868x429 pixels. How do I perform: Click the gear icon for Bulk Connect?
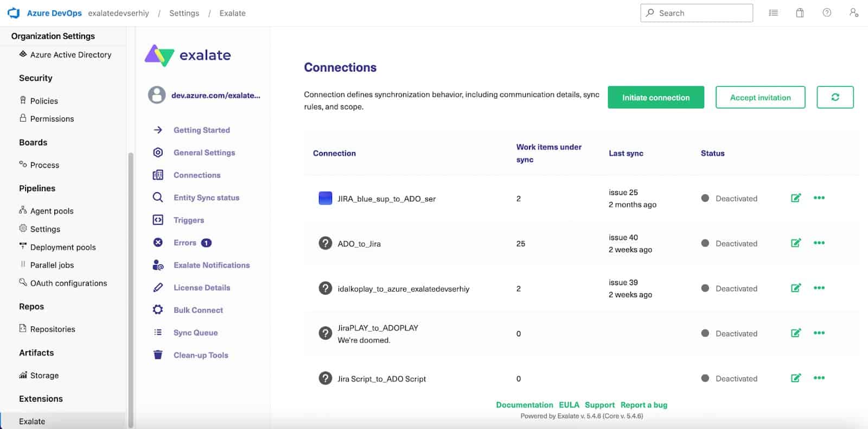(158, 310)
